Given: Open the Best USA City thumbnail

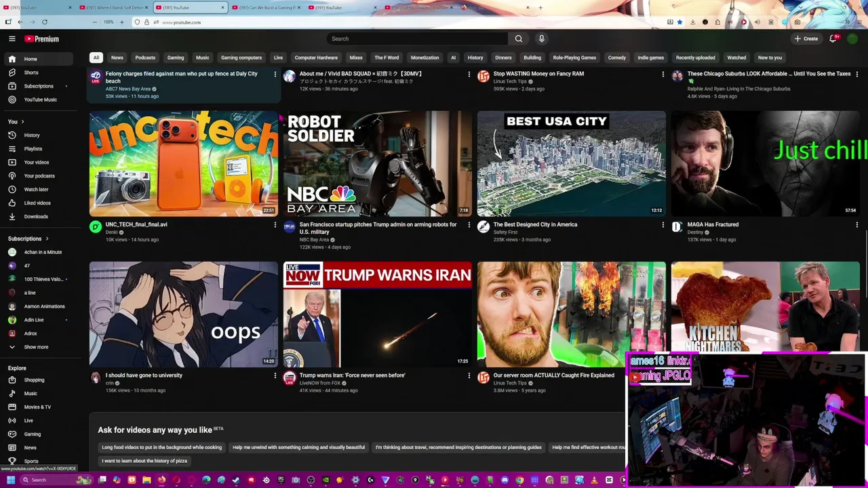Looking at the screenshot, I should [572, 163].
